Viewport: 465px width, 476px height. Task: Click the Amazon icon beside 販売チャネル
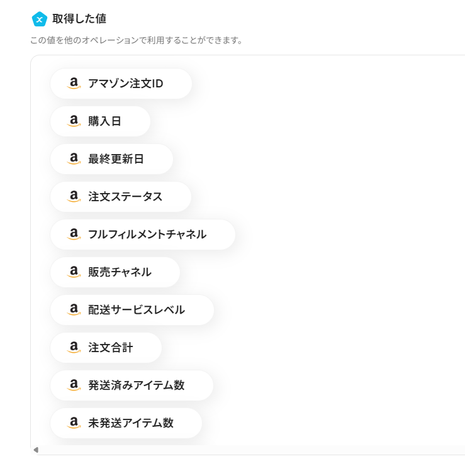(x=74, y=272)
